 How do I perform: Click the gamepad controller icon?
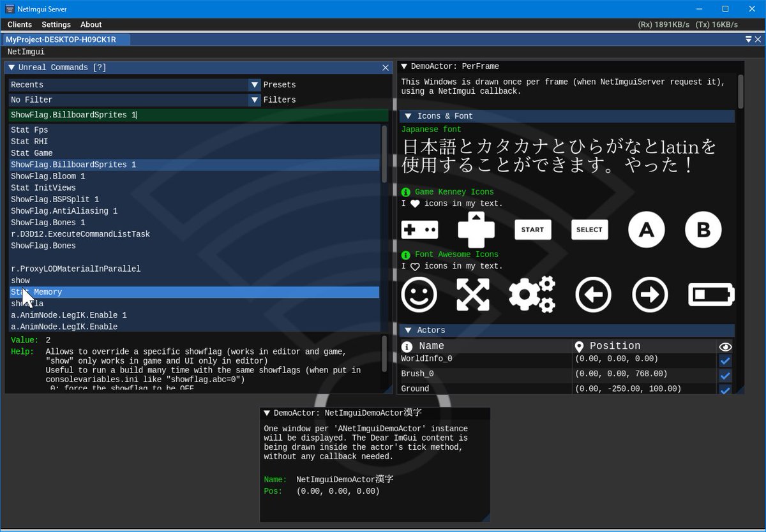point(419,230)
